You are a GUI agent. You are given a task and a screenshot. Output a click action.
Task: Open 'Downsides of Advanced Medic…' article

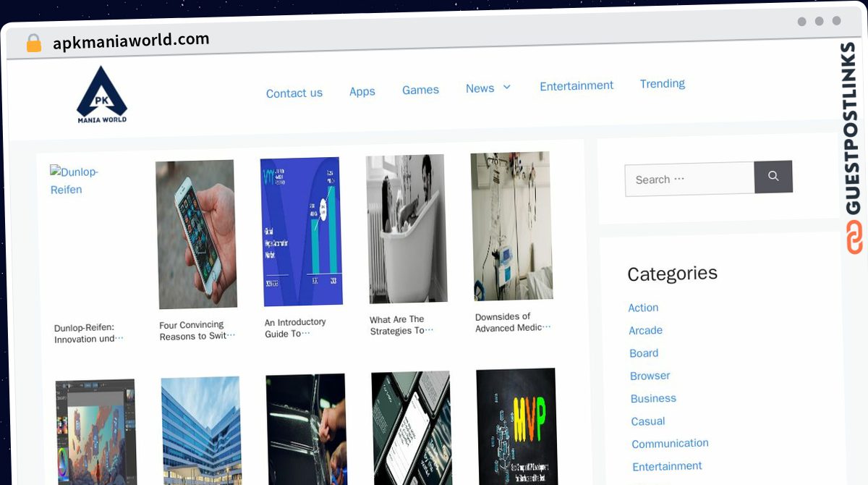(513, 322)
